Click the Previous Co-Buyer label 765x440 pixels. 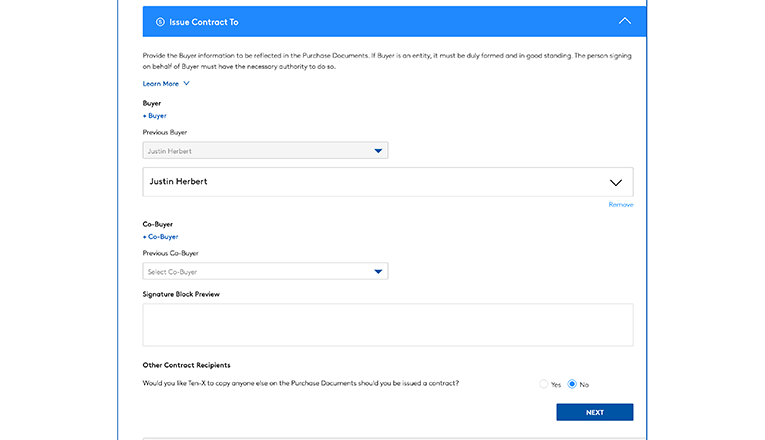click(x=170, y=253)
